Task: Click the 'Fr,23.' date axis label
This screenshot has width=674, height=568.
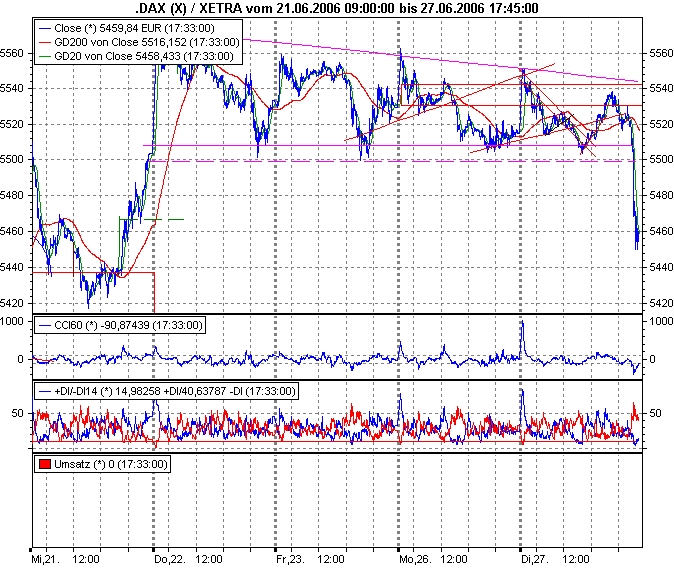Action: (x=290, y=559)
